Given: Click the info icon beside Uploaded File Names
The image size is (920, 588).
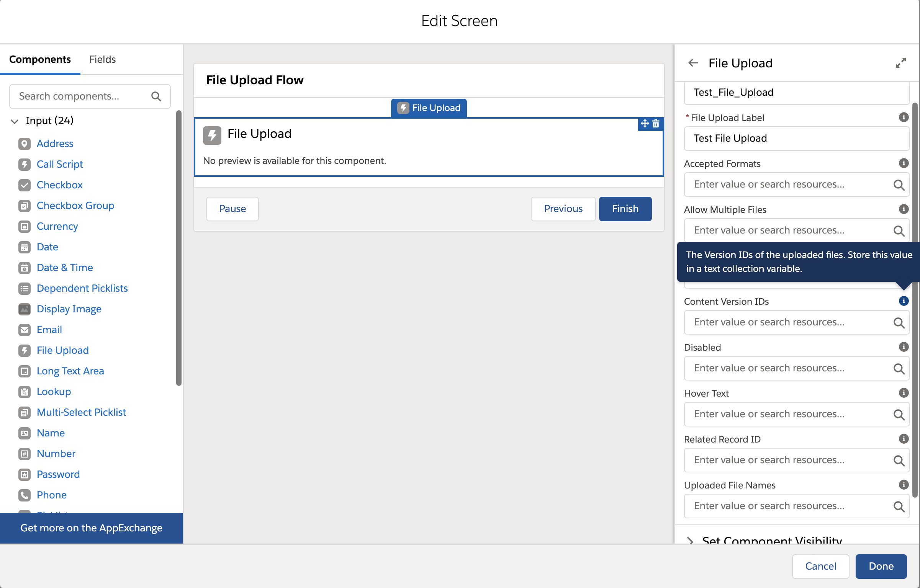Looking at the screenshot, I should (x=904, y=485).
